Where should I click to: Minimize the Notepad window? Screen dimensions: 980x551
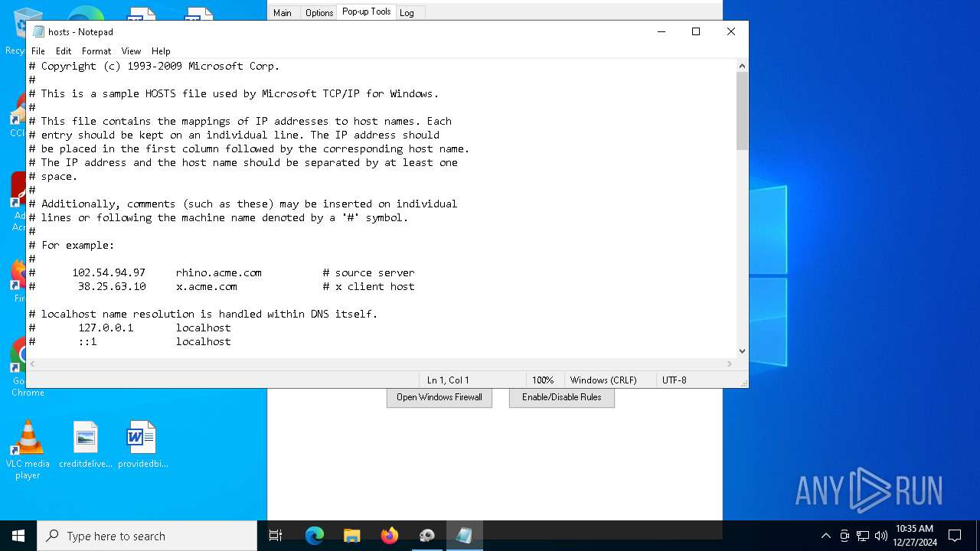tap(661, 31)
